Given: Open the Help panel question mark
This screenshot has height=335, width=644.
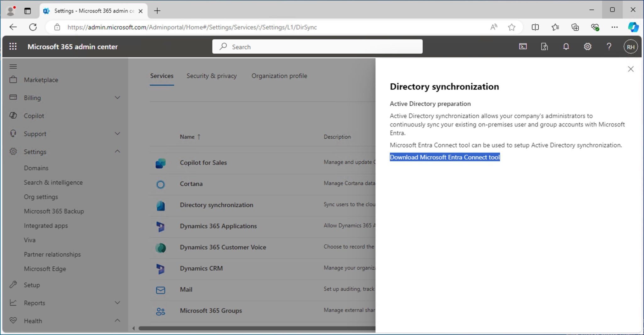Looking at the screenshot, I should point(609,46).
